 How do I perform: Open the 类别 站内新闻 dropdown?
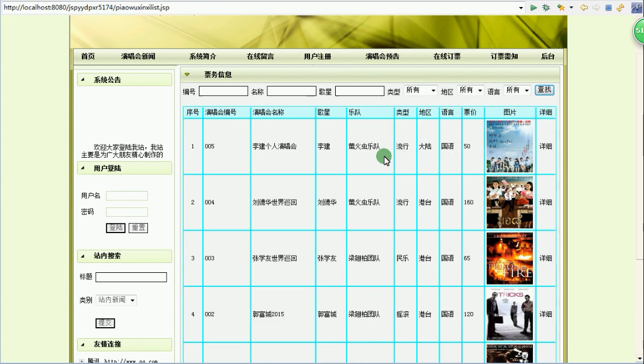116,300
